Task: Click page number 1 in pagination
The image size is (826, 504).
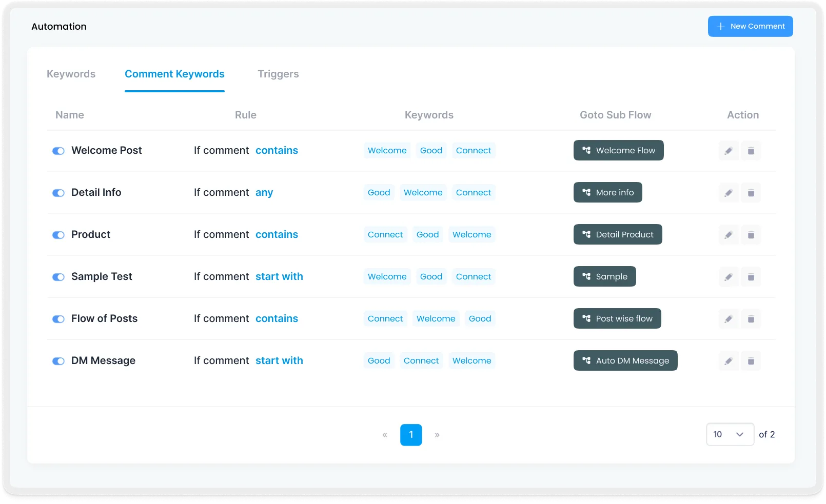Action: pos(411,434)
